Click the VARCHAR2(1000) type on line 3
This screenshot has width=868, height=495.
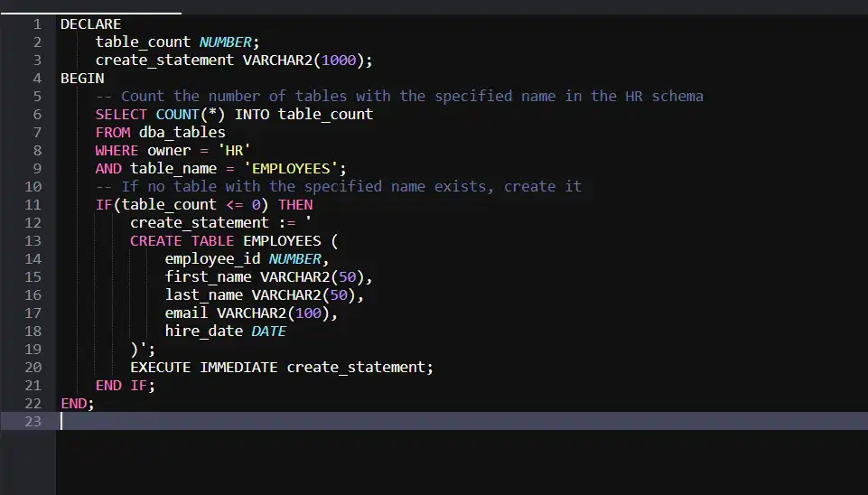(x=307, y=61)
